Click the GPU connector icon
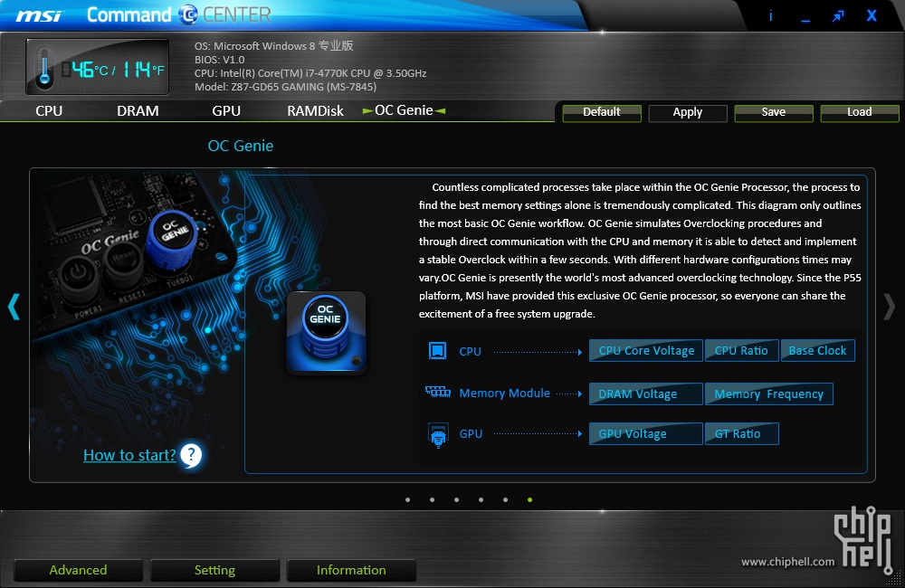The height and width of the screenshot is (588, 905). pyautogui.click(x=438, y=435)
